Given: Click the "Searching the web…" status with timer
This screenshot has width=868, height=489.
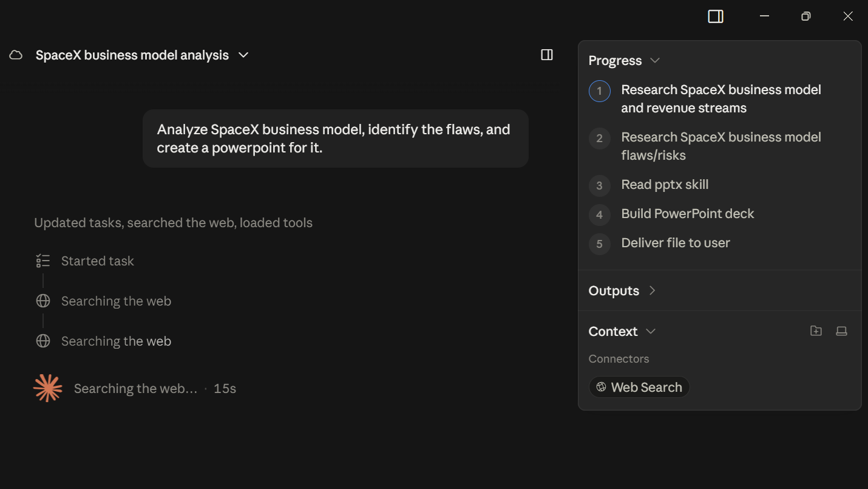Looking at the screenshot, I should [x=155, y=389].
